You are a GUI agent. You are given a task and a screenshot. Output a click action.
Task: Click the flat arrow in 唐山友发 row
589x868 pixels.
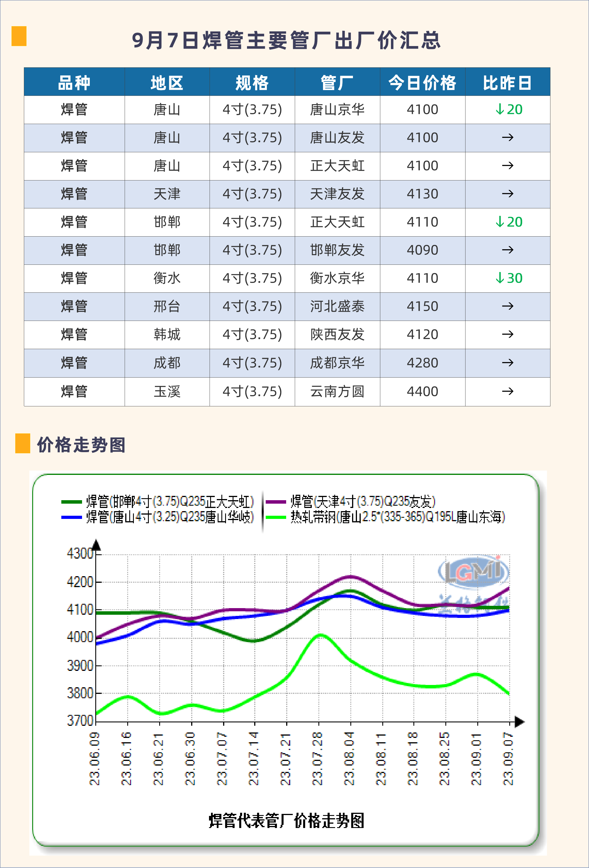[508, 138]
